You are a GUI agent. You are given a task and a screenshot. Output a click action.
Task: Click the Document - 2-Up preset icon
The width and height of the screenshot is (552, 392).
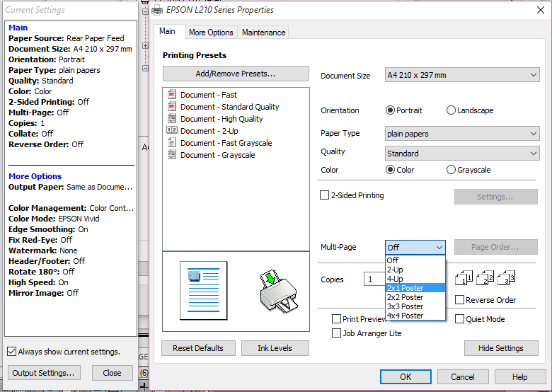(x=172, y=130)
